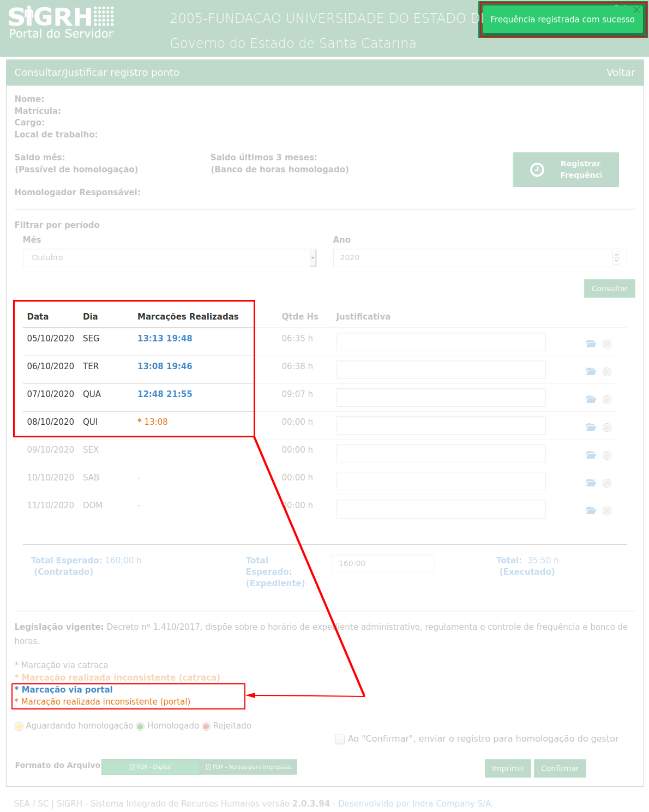
Task: Click Voltar in the panel header
Action: click(x=620, y=73)
